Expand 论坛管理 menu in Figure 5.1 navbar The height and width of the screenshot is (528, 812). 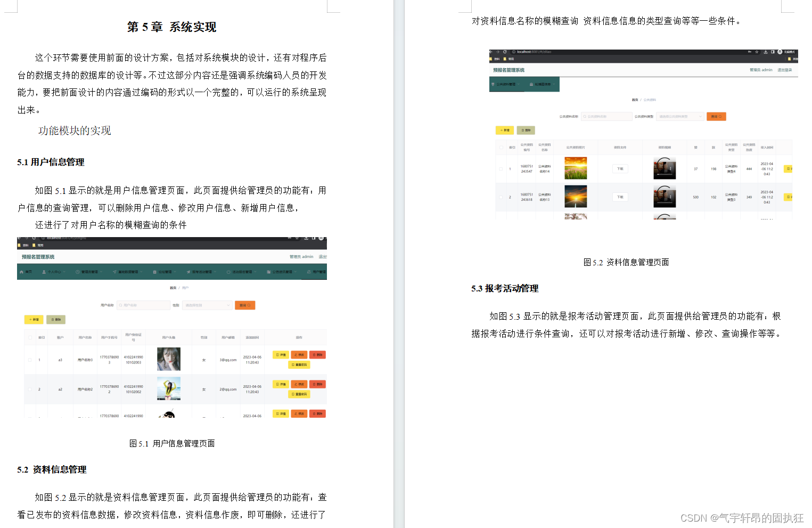pyautogui.click(x=164, y=272)
